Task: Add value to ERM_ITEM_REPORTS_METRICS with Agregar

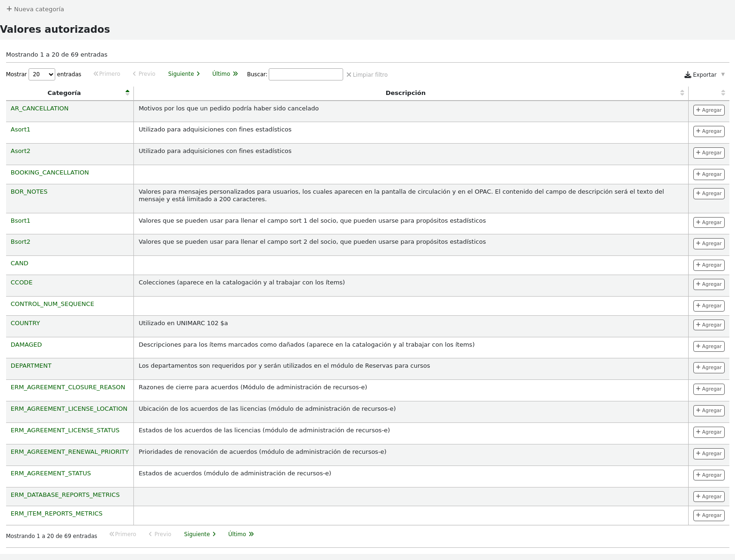Action: 709,516
